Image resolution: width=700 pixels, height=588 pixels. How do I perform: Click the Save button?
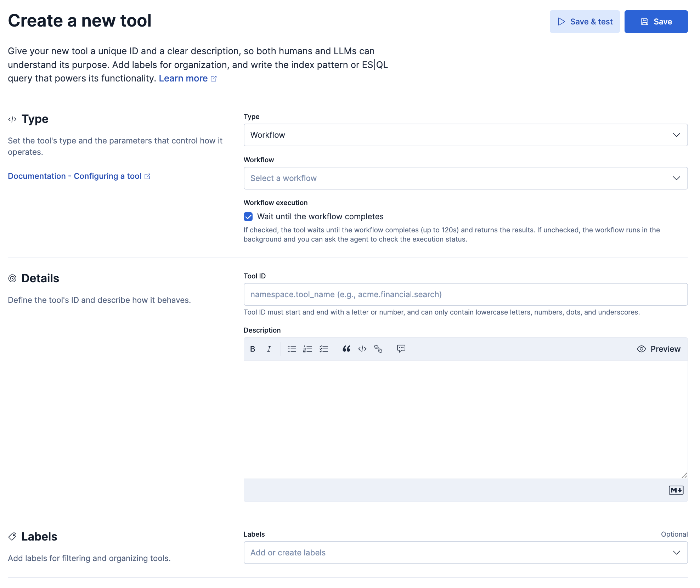[656, 22]
